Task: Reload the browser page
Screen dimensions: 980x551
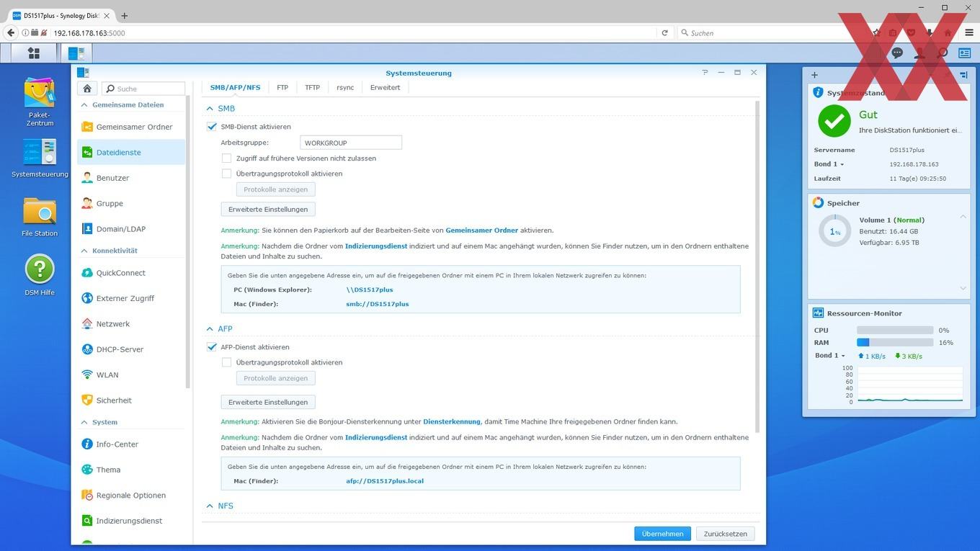Action: point(664,32)
